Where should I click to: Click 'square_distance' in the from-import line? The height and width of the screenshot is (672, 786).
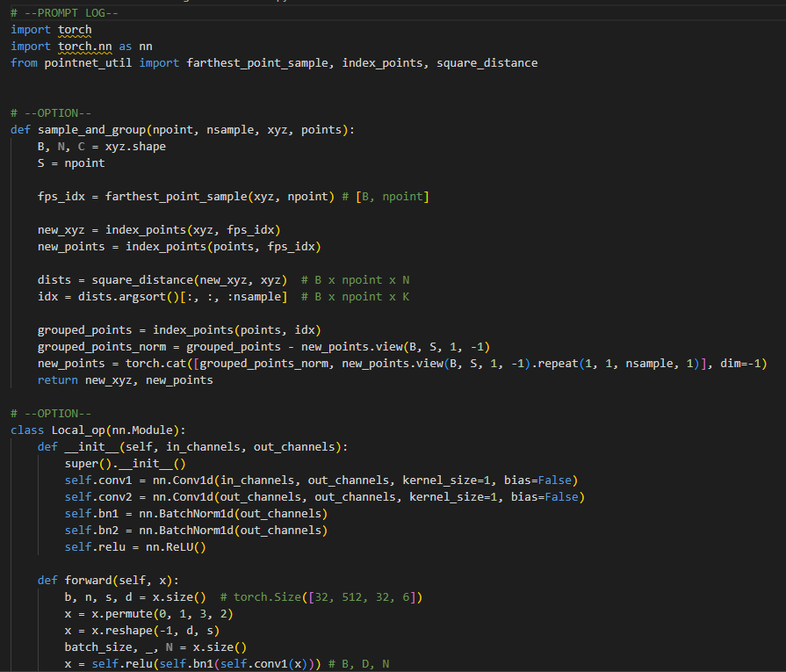[487, 63]
